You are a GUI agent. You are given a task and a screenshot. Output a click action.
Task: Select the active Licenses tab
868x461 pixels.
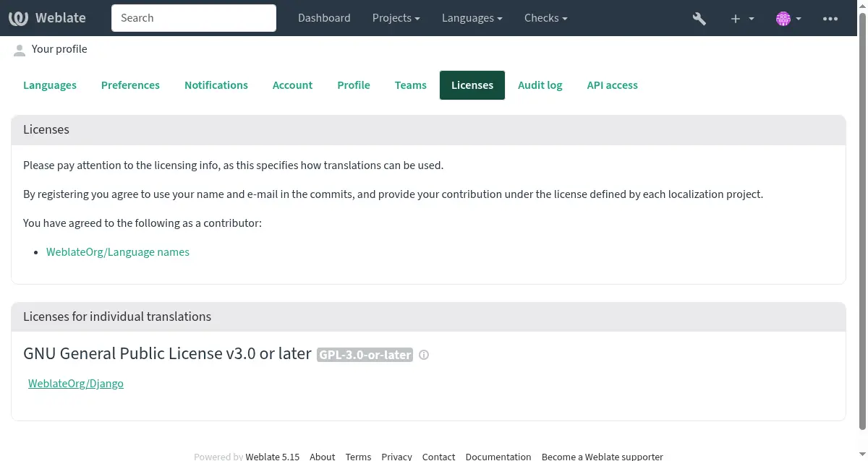472,85
